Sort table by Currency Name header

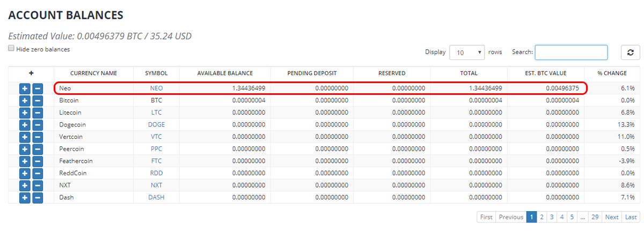(x=93, y=73)
